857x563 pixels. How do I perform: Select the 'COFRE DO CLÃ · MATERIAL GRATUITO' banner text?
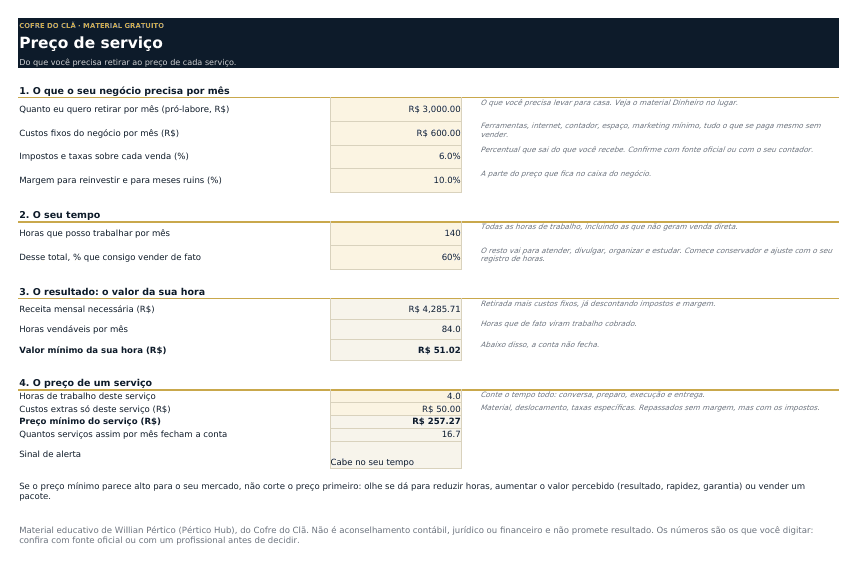click(91, 25)
